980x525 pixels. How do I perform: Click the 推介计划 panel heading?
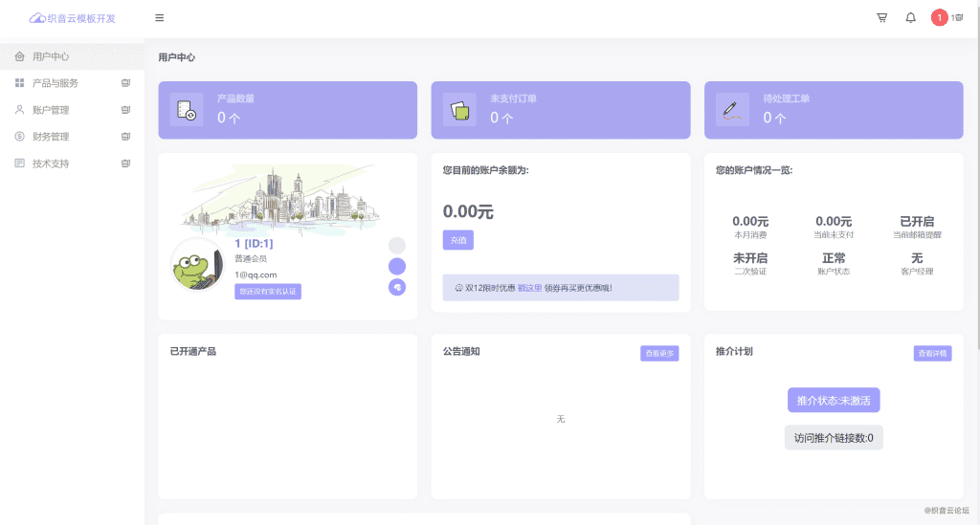pos(734,352)
